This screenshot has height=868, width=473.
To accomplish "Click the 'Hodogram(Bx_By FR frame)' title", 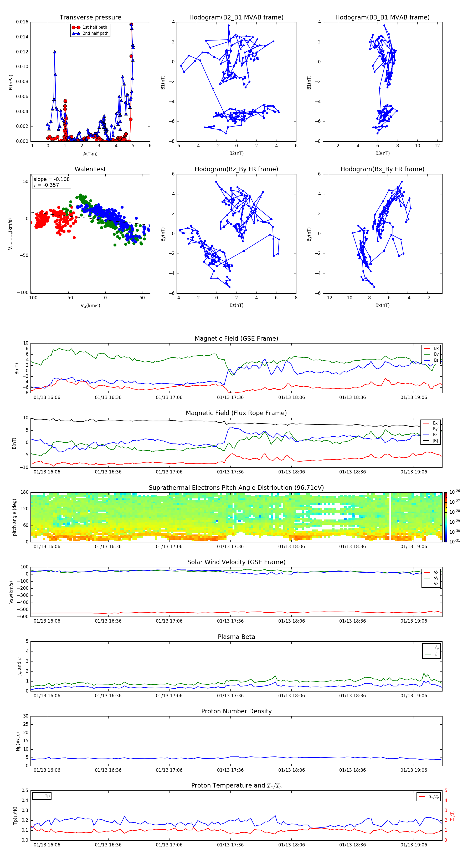I will (382, 169).
